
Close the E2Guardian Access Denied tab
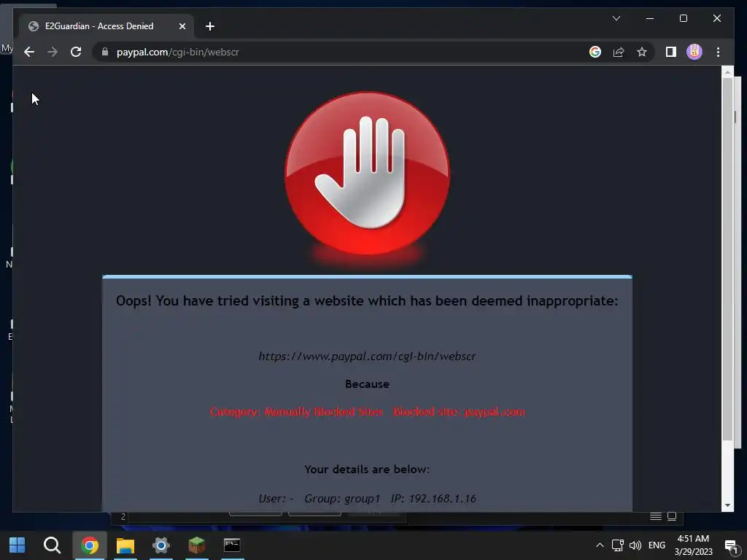pos(182,27)
